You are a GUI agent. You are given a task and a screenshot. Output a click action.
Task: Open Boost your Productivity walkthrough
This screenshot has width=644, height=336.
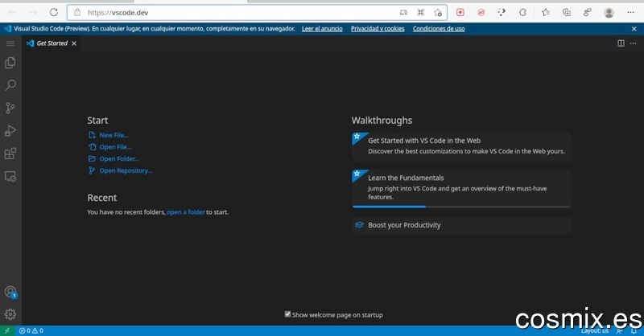(461, 225)
